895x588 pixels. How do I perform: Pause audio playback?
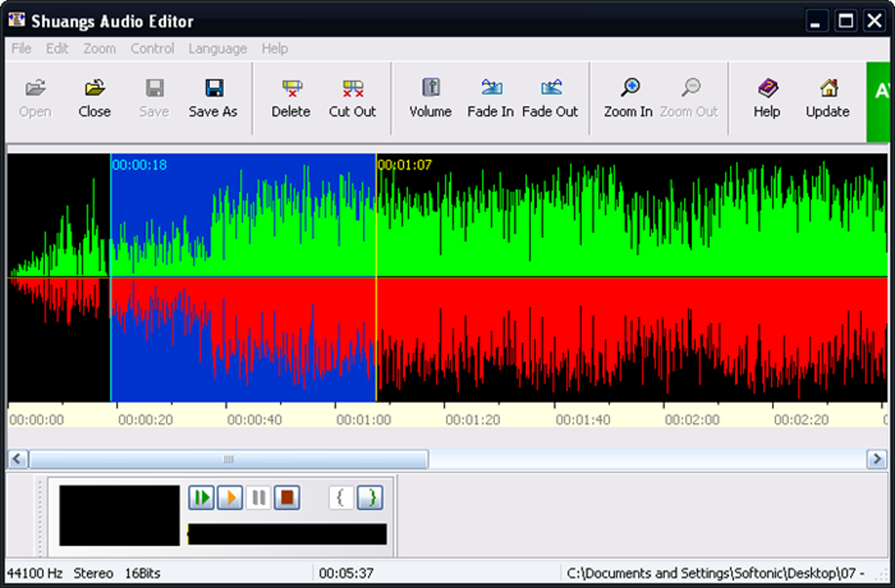pos(259,498)
